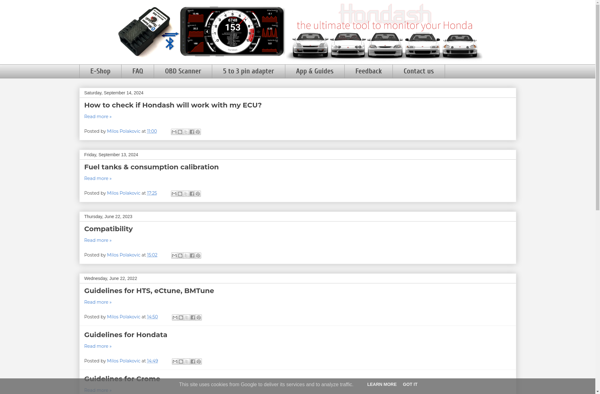The height and width of the screenshot is (394, 600).
Task: Click the page's vertical scrollbar thumb
Action: (597, 105)
